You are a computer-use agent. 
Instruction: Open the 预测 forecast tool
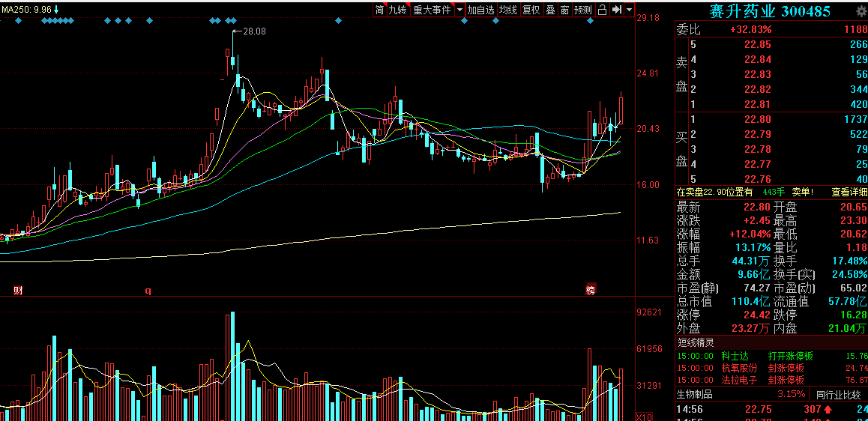pyautogui.click(x=583, y=10)
